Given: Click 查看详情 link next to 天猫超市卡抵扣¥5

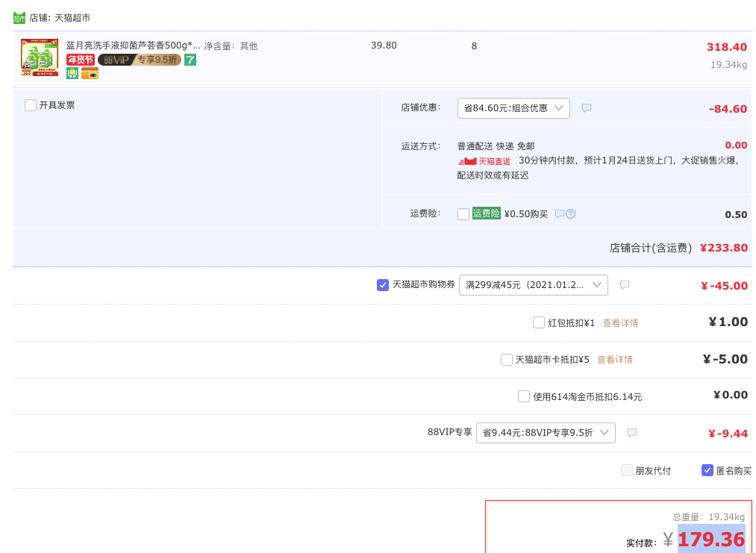Looking at the screenshot, I should (x=615, y=360).
